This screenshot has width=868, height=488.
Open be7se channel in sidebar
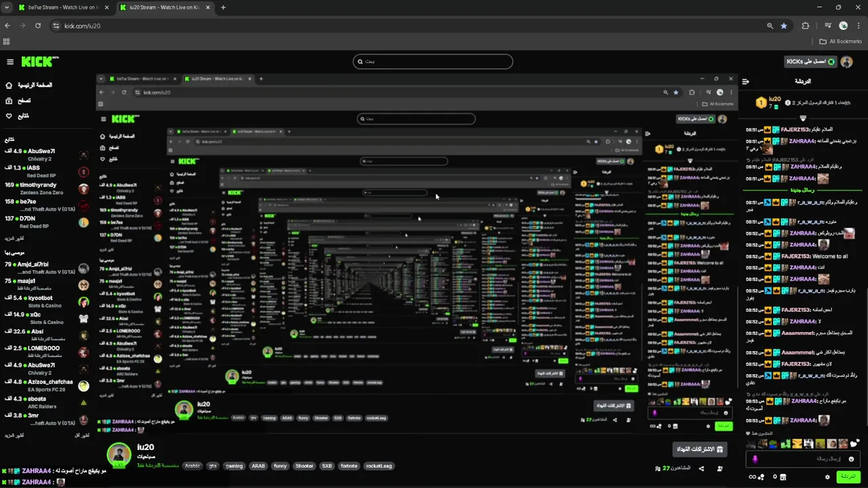pyautogui.click(x=46, y=205)
